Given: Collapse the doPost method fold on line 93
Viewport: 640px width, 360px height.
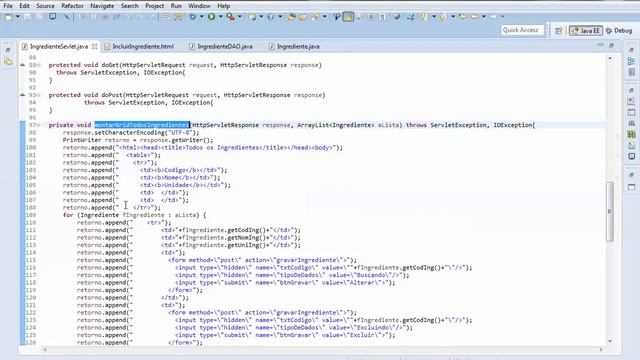Looking at the screenshot, I should [39, 95].
